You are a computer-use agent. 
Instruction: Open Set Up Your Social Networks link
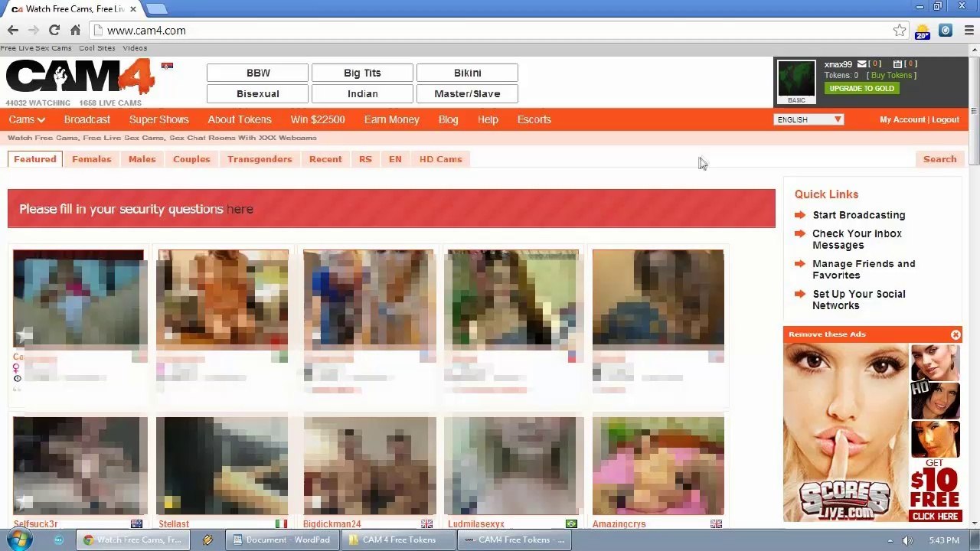(x=859, y=299)
